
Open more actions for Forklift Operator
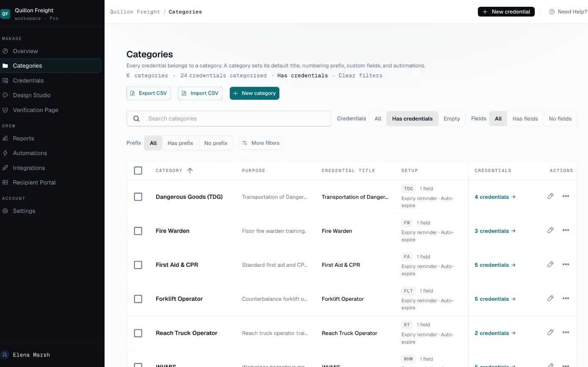coord(566,299)
